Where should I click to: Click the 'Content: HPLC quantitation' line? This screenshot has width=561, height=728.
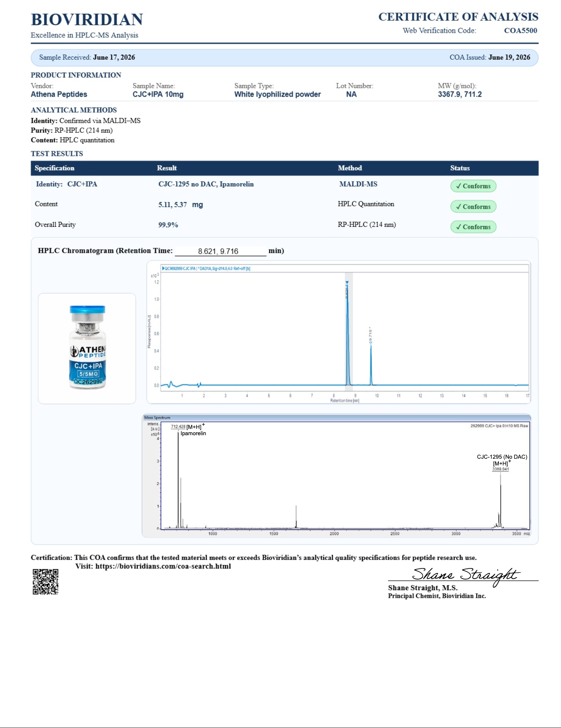coord(73,140)
